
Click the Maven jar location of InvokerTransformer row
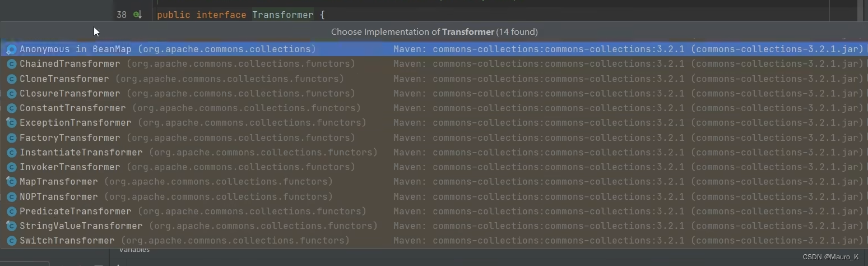pyautogui.click(x=629, y=167)
